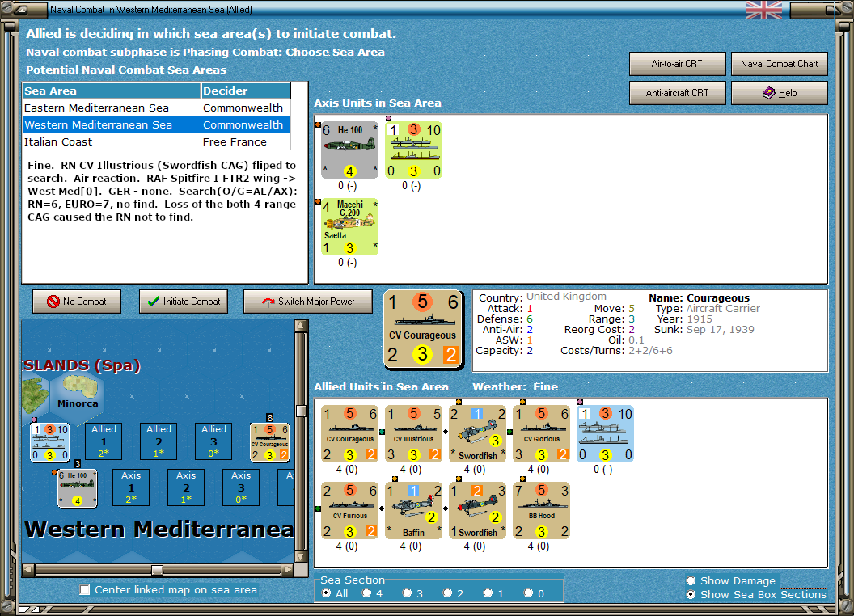Select the Baffin carrier air group counter
854x616 pixels.
pos(413,510)
